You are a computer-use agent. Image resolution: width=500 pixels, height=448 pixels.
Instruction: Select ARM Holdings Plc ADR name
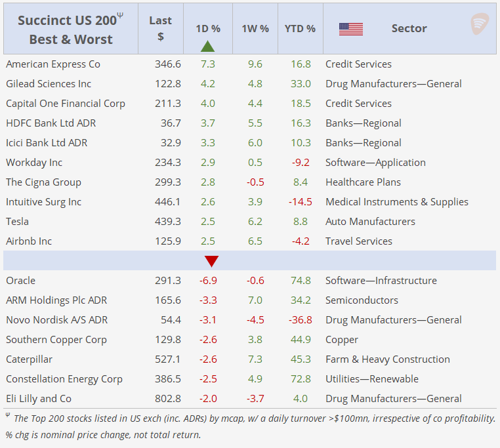pyautogui.click(x=56, y=300)
